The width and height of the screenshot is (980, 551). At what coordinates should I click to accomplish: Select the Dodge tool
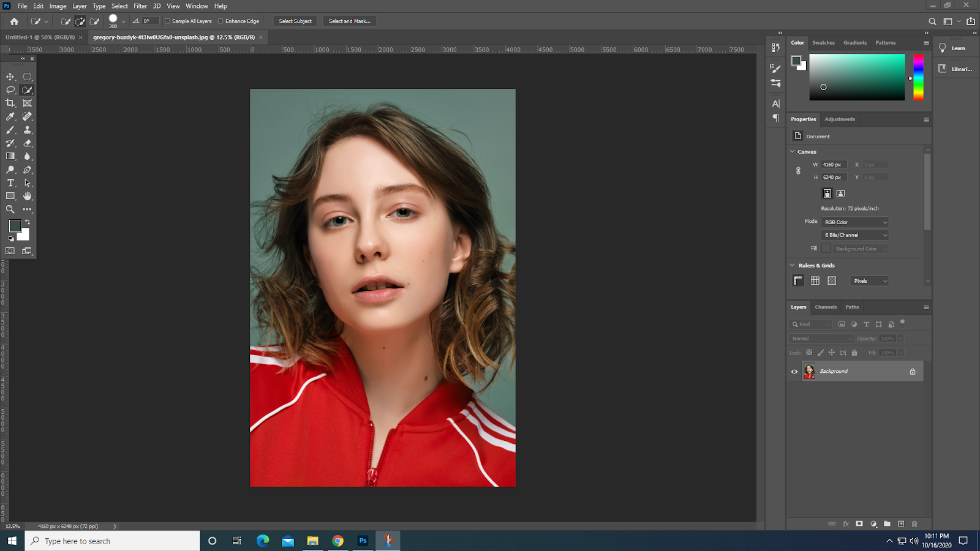click(10, 170)
